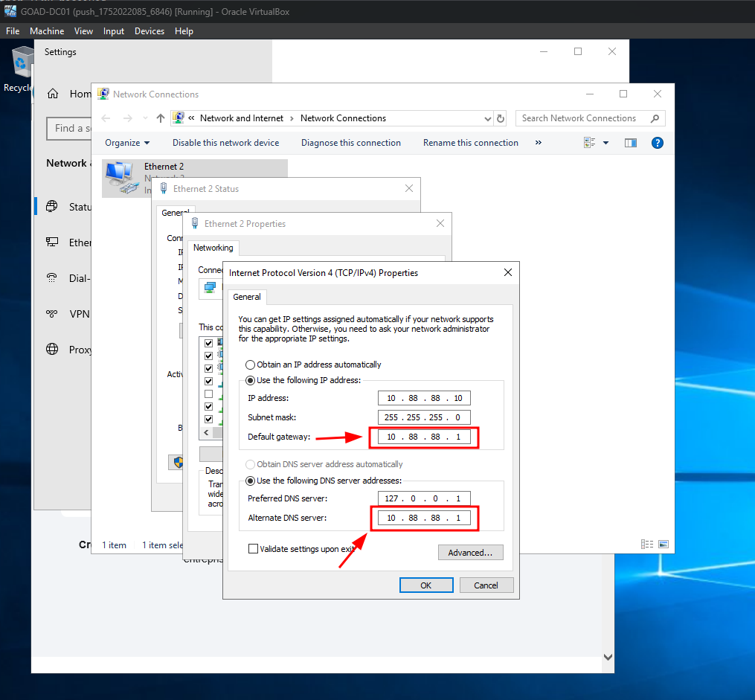
Task: Select the General tab in IPv4 Properties
Action: [247, 297]
